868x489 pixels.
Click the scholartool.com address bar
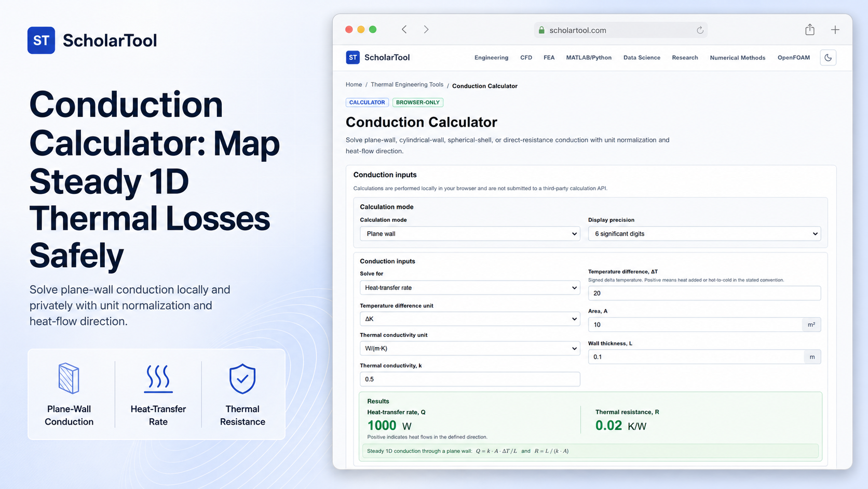point(621,30)
